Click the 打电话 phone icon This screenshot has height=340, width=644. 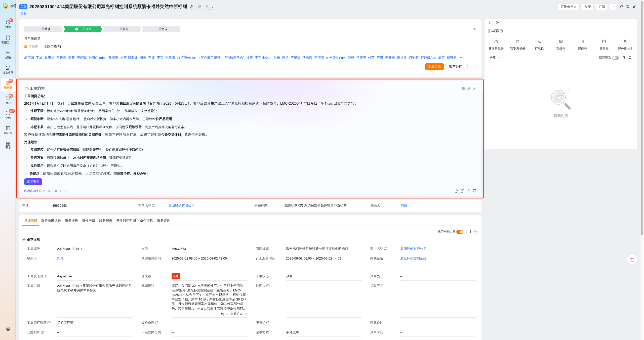click(x=539, y=41)
